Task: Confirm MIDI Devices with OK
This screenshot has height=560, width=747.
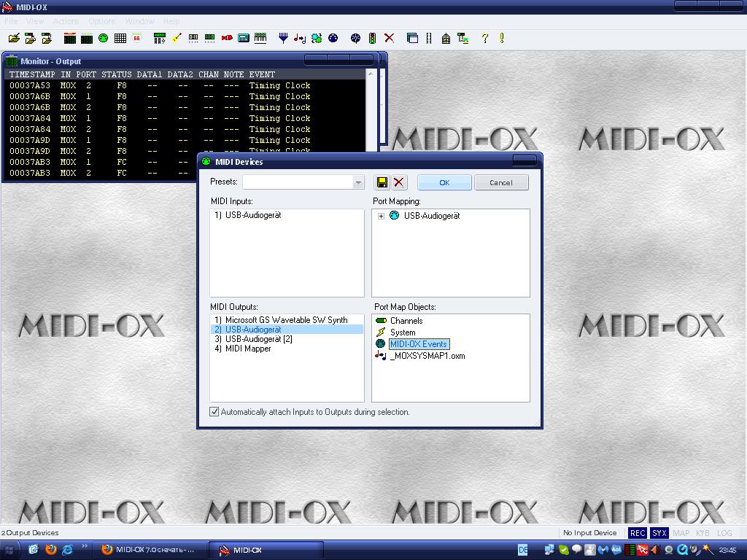Action: coord(444,182)
